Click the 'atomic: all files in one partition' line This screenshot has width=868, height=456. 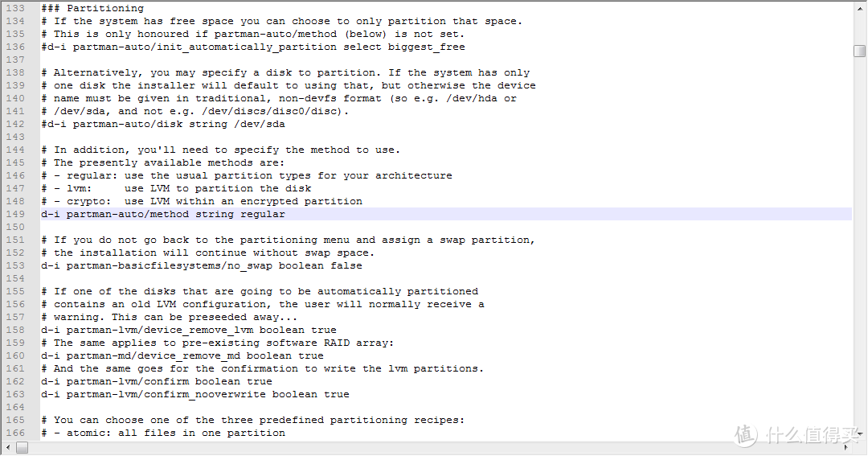click(162, 433)
